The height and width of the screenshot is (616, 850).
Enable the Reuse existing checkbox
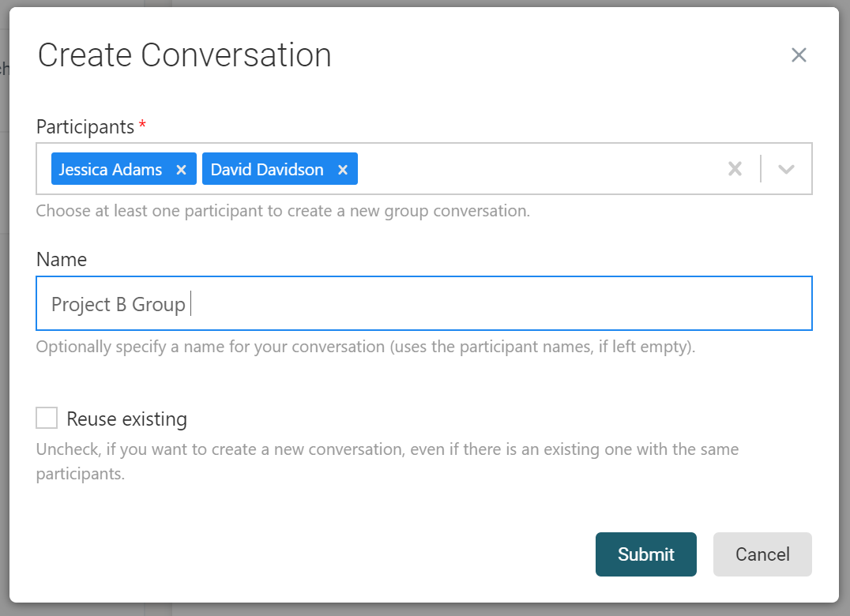47,418
